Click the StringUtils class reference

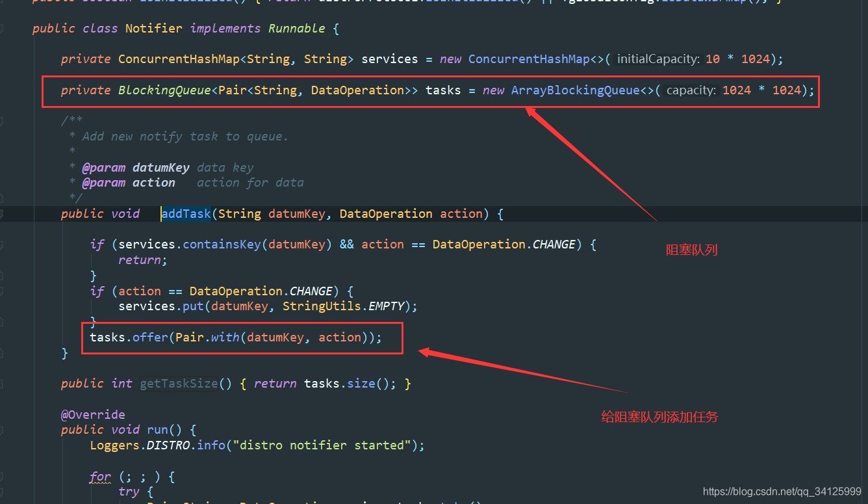(322, 306)
